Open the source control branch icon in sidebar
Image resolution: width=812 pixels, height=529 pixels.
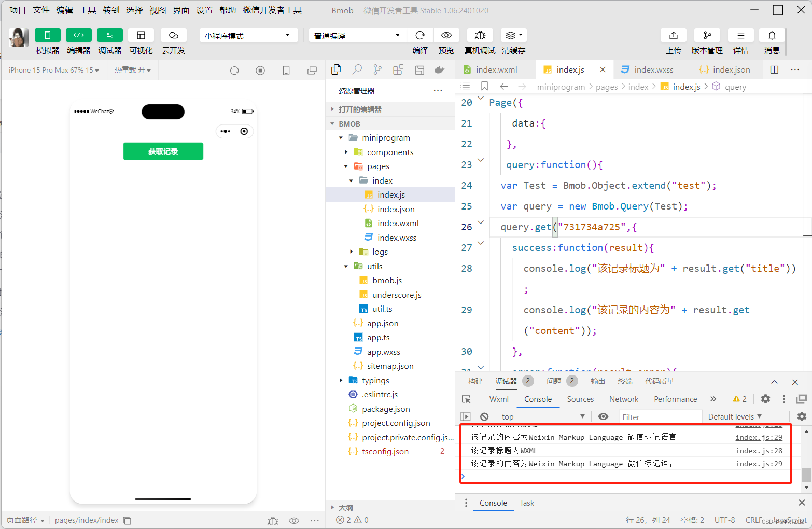[377, 70]
